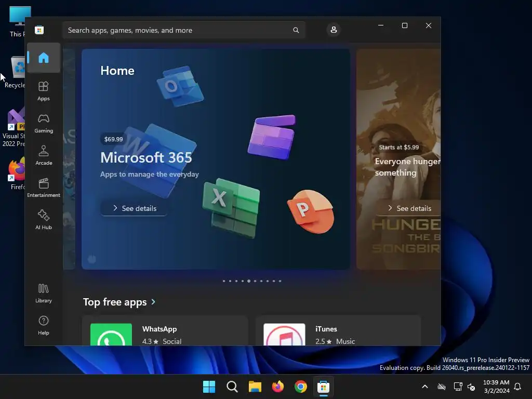Select the Firefox desktop shortcut

pyautogui.click(x=17, y=173)
